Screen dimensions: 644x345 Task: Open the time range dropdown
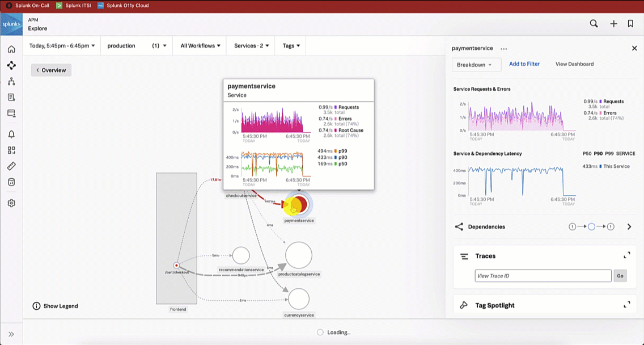[x=62, y=46]
